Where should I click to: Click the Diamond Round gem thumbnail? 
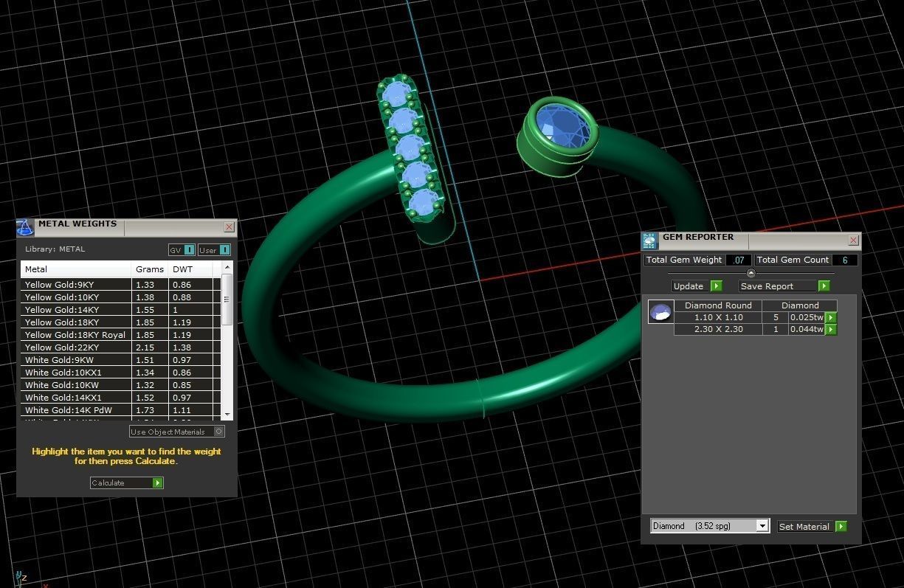pyautogui.click(x=660, y=312)
